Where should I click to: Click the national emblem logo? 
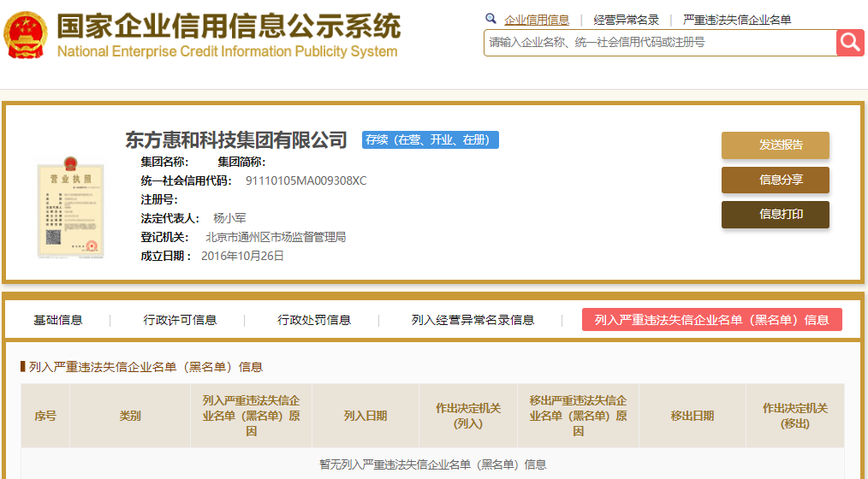(x=26, y=35)
